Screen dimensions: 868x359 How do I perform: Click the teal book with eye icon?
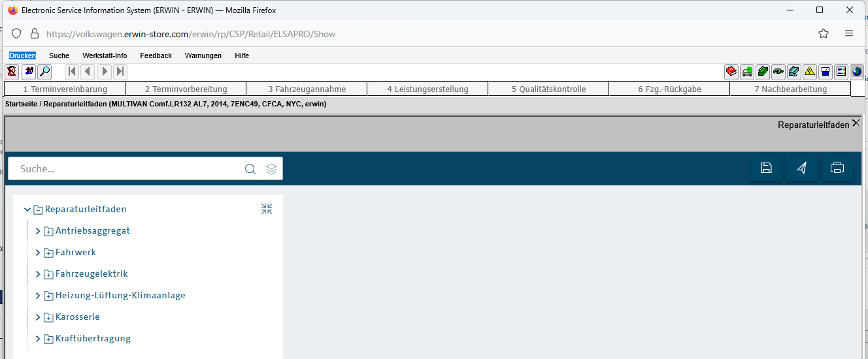(794, 72)
